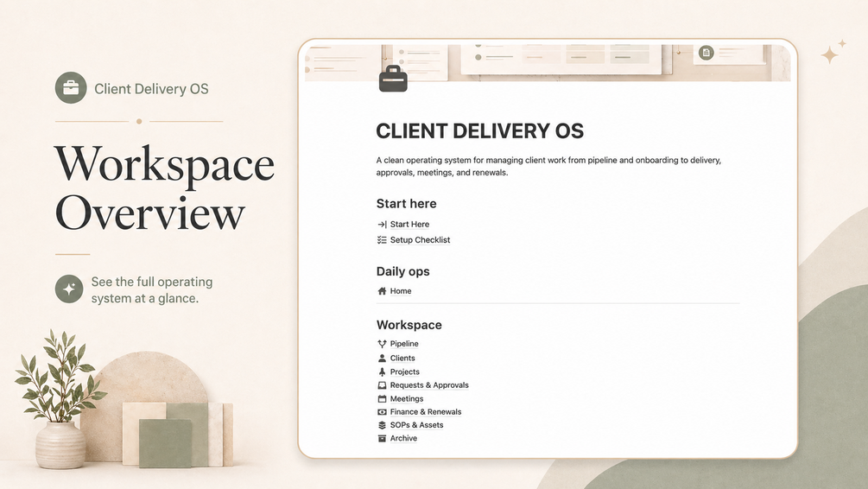The height and width of the screenshot is (489, 868).
Task: Click the green briefcase badge by Client Delivery OS
Action: (71, 87)
